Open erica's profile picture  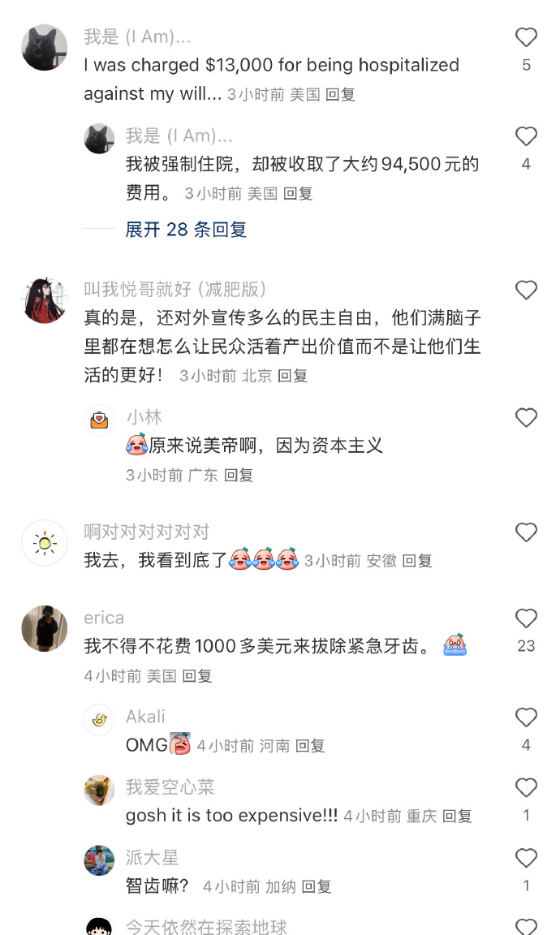45,628
